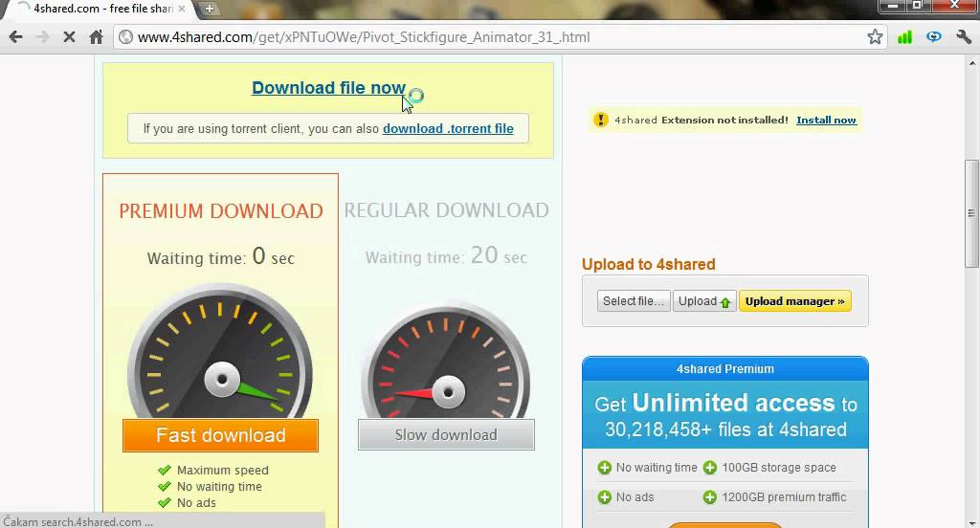
Task: Click the Waiting time 20 sec text
Action: (446, 255)
